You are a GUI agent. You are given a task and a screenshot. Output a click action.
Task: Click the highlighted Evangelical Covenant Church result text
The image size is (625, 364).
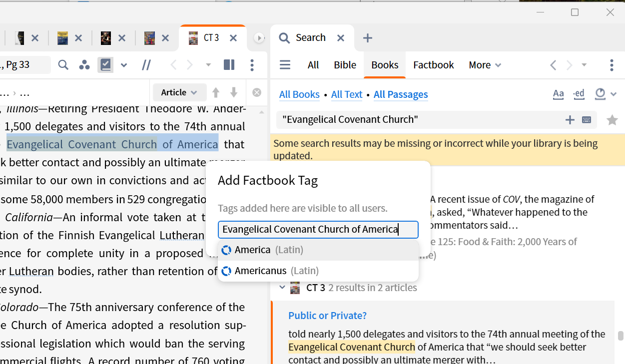coord(352,347)
